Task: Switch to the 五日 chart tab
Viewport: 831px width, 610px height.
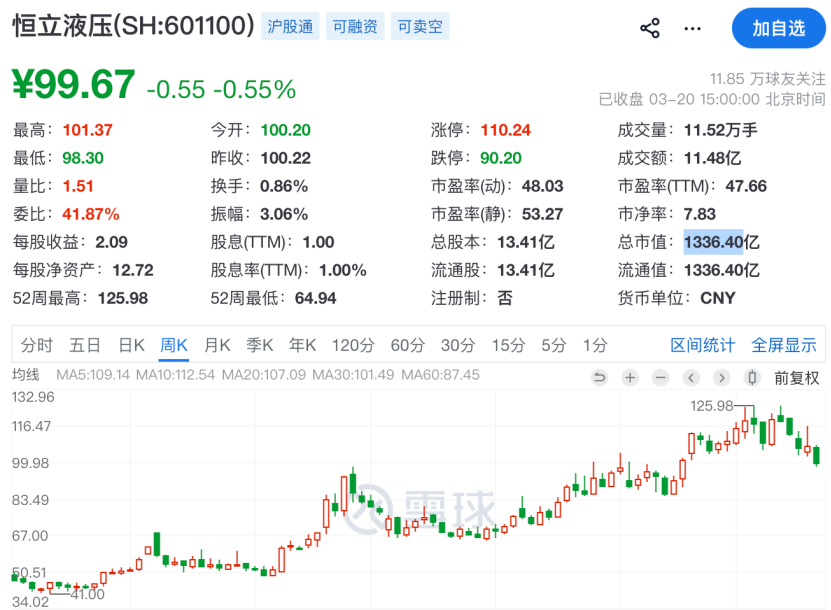Action: click(85, 346)
